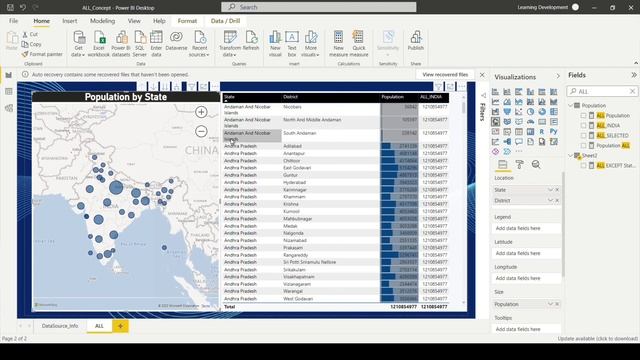Open the DataSource_Info page tab
The image size is (640, 360).
tap(60, 326)
